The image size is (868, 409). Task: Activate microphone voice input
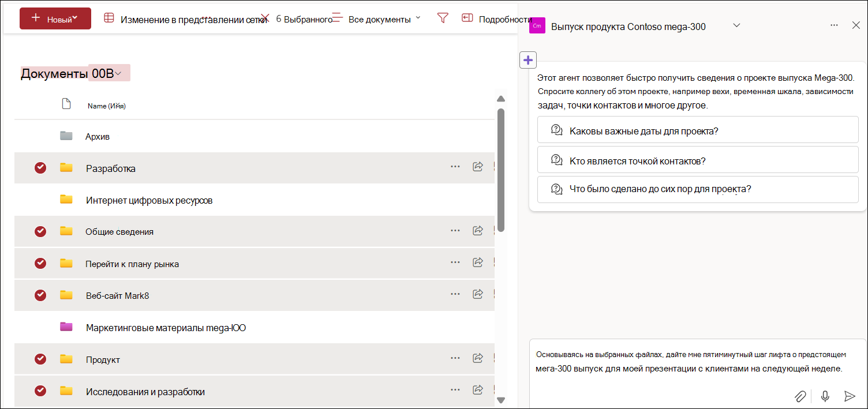point(825,396)
